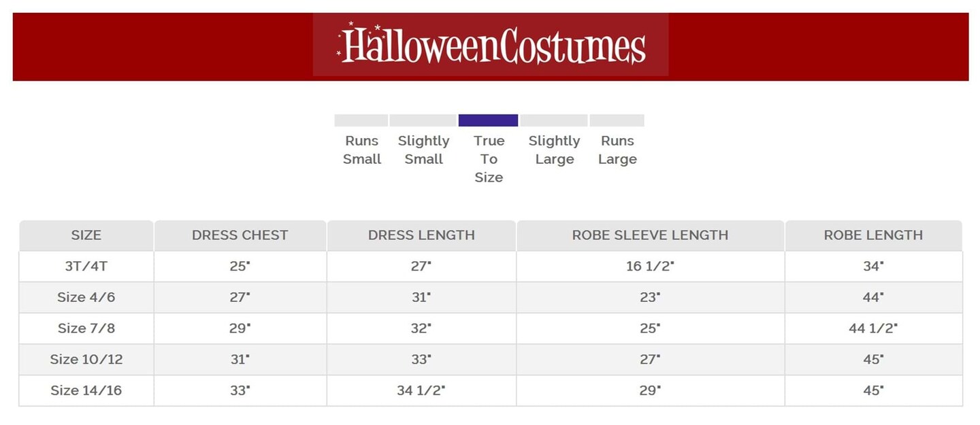The width and height of the screenshot is (980, 425).
Task: Select the Runs Large fit segment
Action: [x=617, y=120]
